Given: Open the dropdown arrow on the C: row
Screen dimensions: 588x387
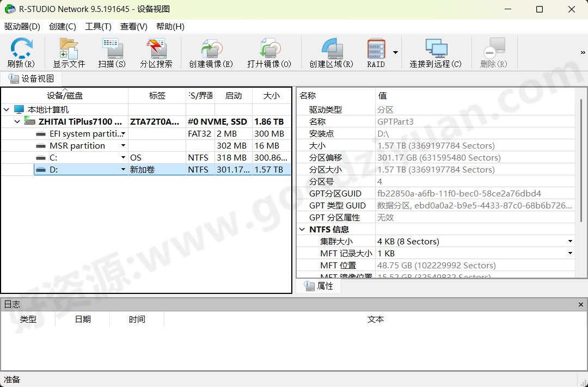Looking at the screenshot, I should pos(123,157).
